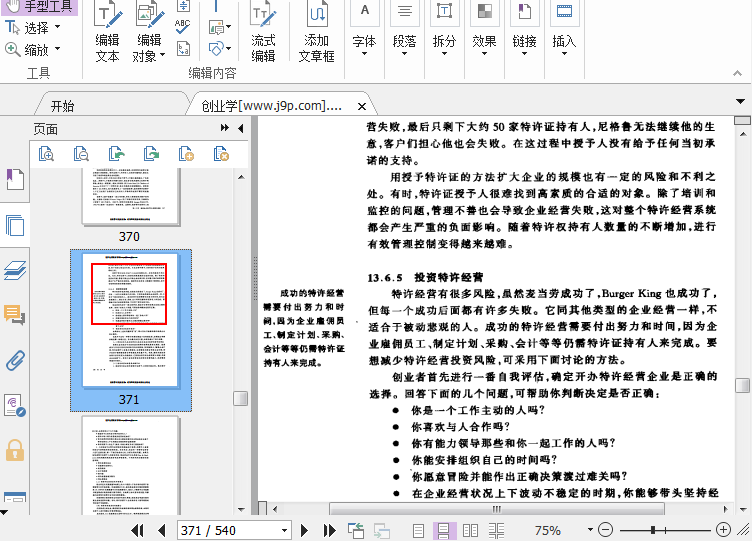Viewport: 752px width, 541px height.
Task: Open the security lock side panel
Action: [15, 450]
